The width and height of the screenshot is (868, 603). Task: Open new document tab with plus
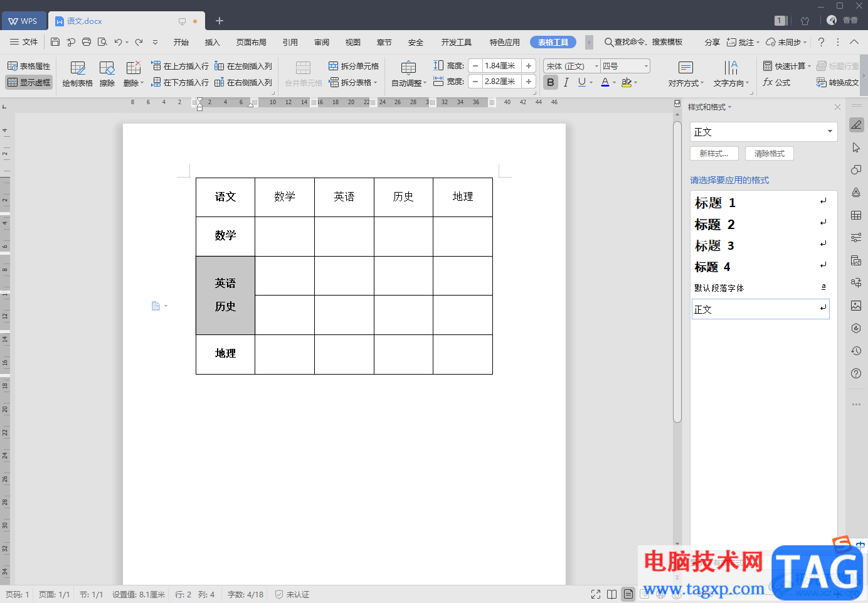[220, 21]
